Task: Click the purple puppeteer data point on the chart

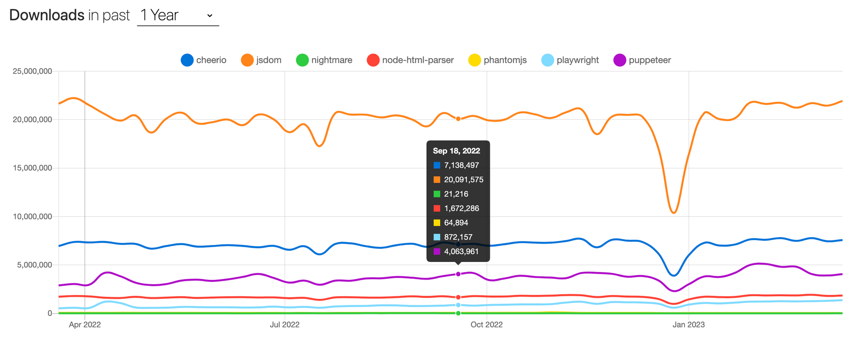Action: click(x=457, y=273)
